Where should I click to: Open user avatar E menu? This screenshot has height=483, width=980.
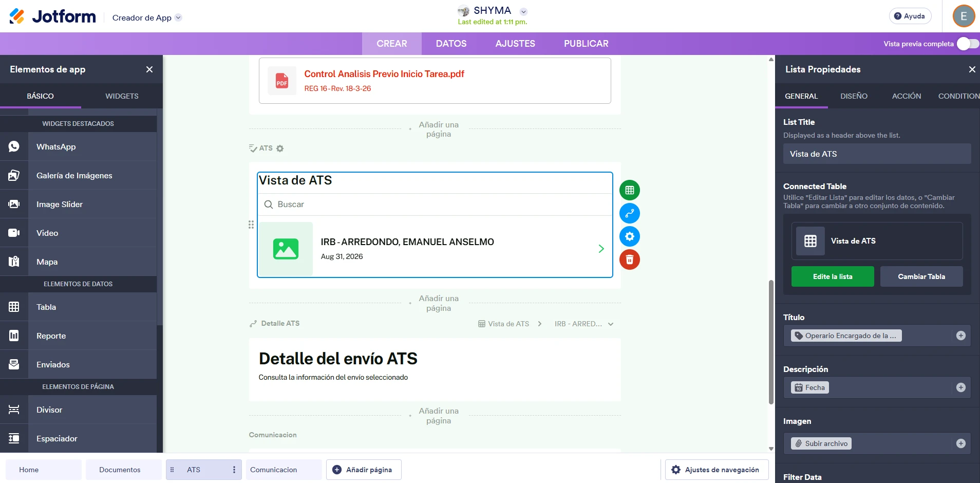tap(964, 16)
